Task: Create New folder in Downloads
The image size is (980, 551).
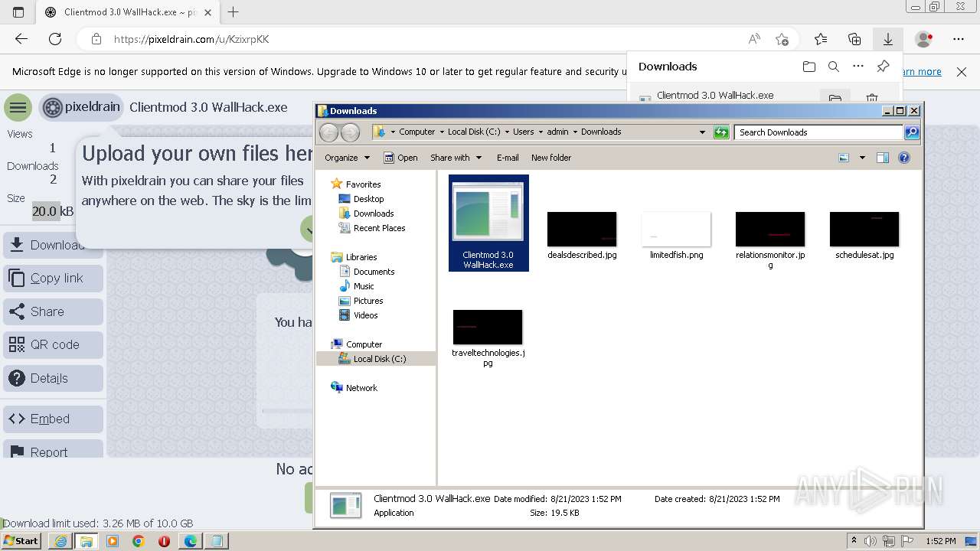Action: (551, 158)
